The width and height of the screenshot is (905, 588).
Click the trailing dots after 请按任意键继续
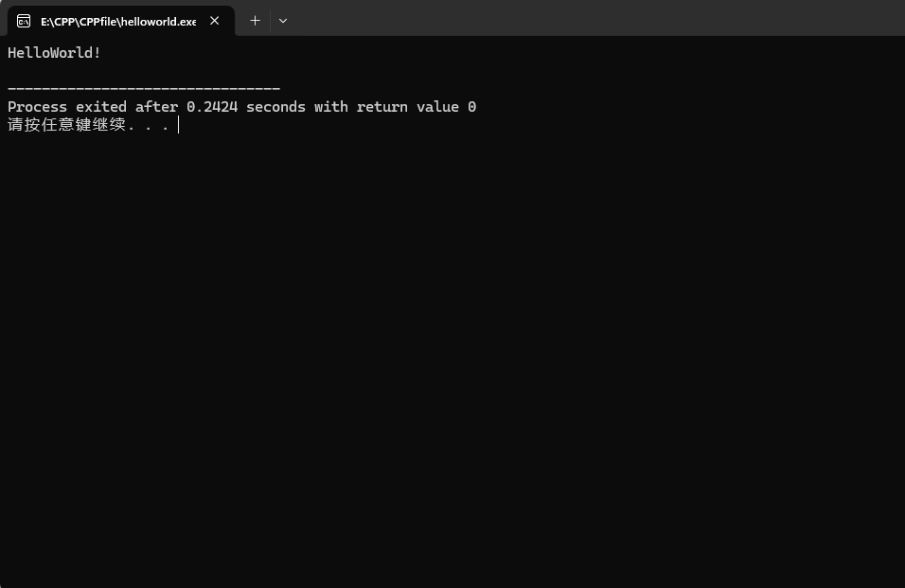(150, 126)
